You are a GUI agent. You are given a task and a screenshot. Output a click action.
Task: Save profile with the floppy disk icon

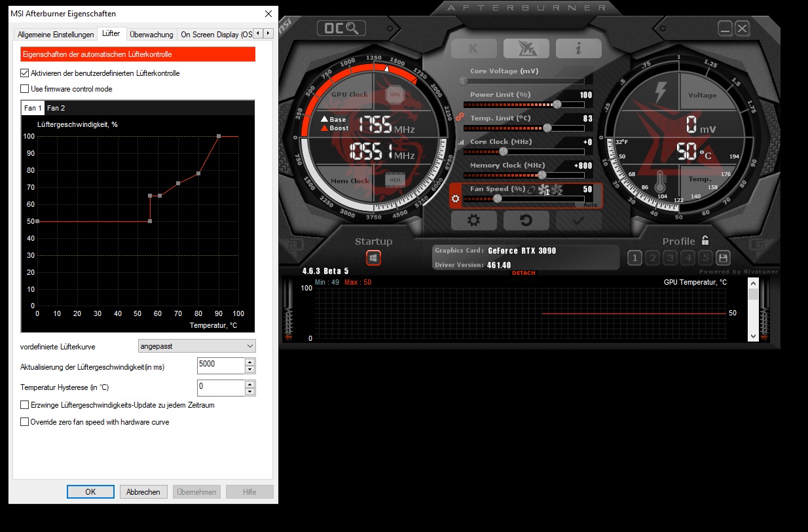(x=723, y=258)
